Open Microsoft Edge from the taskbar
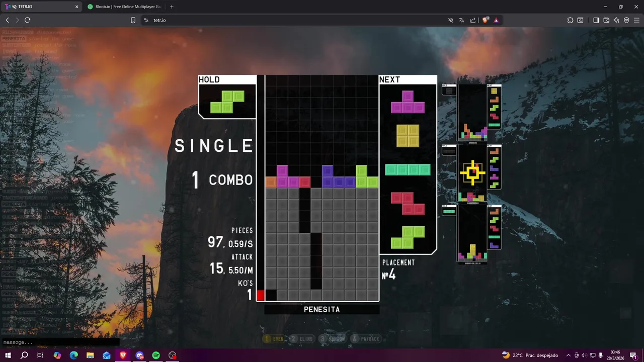 click(x=73, y=355)
